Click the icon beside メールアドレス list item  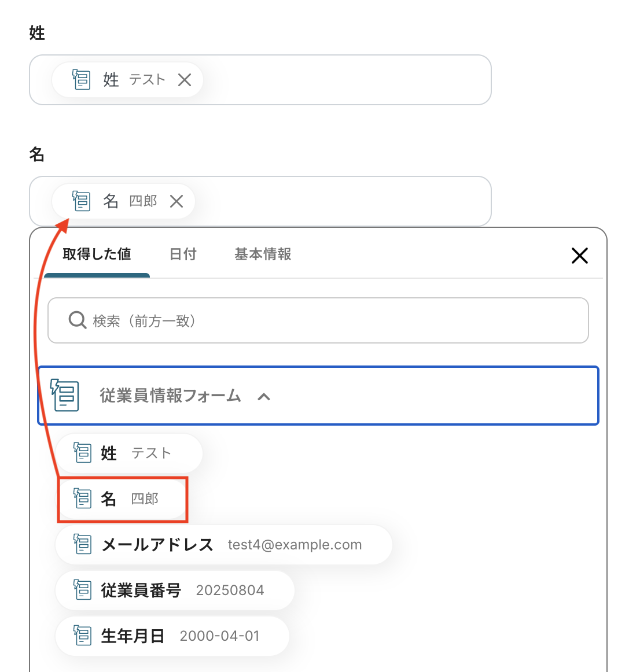(x=82, y=544)
